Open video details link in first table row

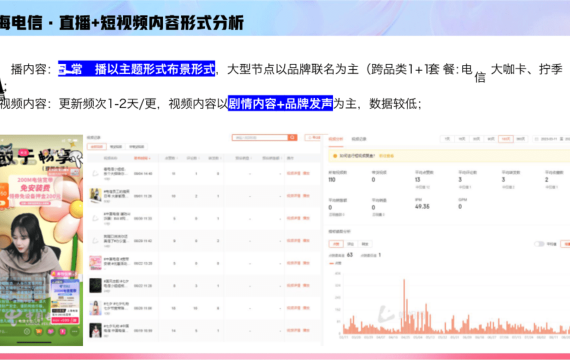[294, 173]
